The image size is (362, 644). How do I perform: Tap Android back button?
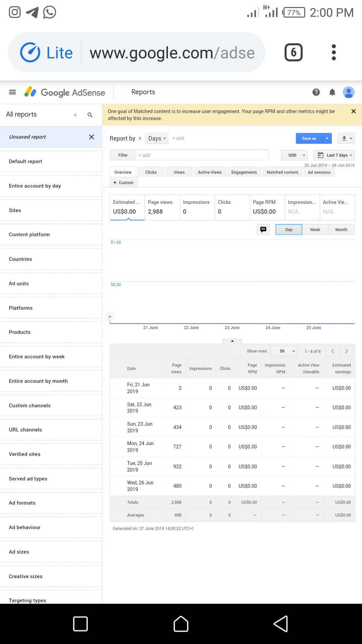coord(281,624)
